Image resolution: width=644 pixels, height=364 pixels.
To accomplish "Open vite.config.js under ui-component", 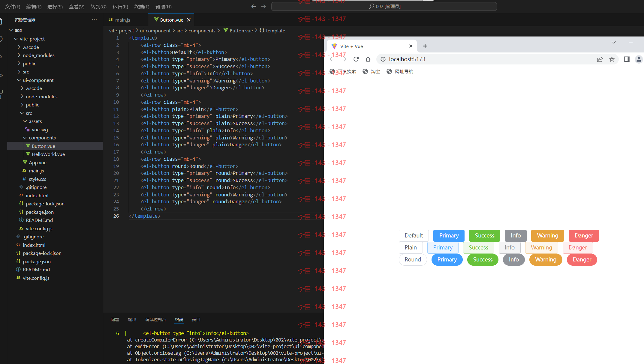I will (55, 228).
